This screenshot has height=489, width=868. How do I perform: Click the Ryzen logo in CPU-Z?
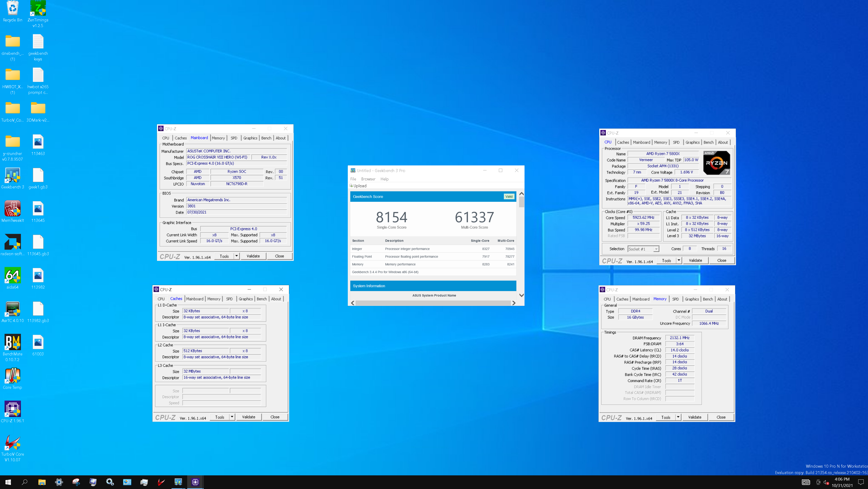point(716,163)
